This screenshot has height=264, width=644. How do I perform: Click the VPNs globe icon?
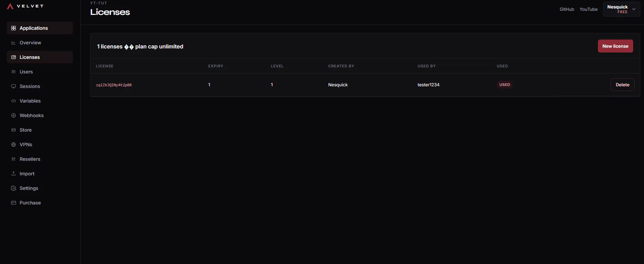pyautogui.click(x=14, y=145)
